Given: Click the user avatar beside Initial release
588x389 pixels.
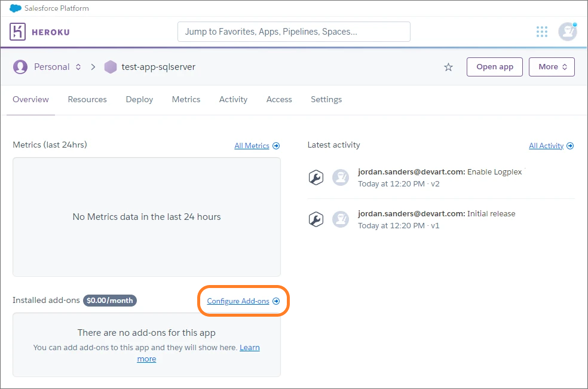Looking at the screenshot, I should (341, 219).
